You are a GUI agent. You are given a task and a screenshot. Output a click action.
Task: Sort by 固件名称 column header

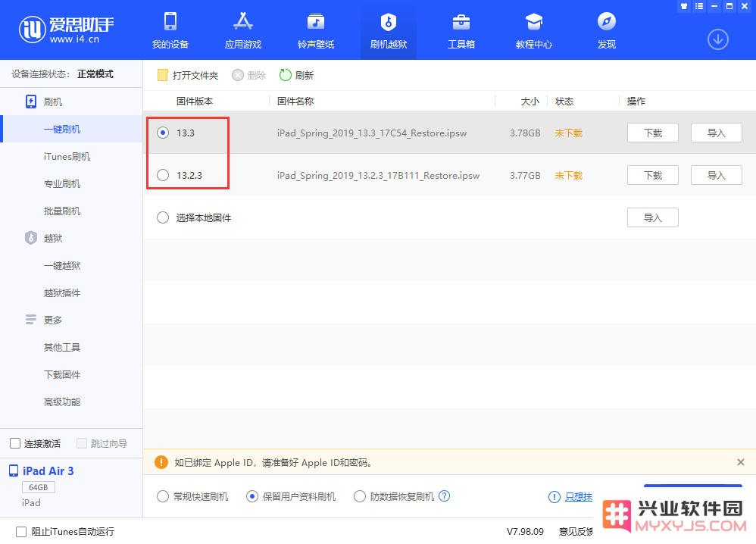click(x=295, y=102)
